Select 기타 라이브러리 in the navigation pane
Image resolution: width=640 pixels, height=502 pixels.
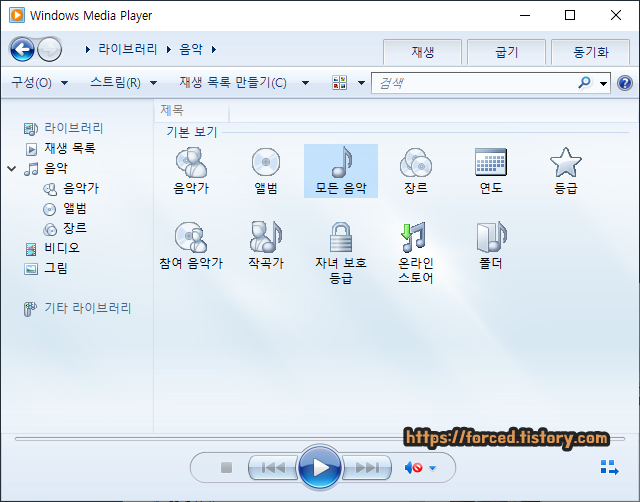coord(77,308)
